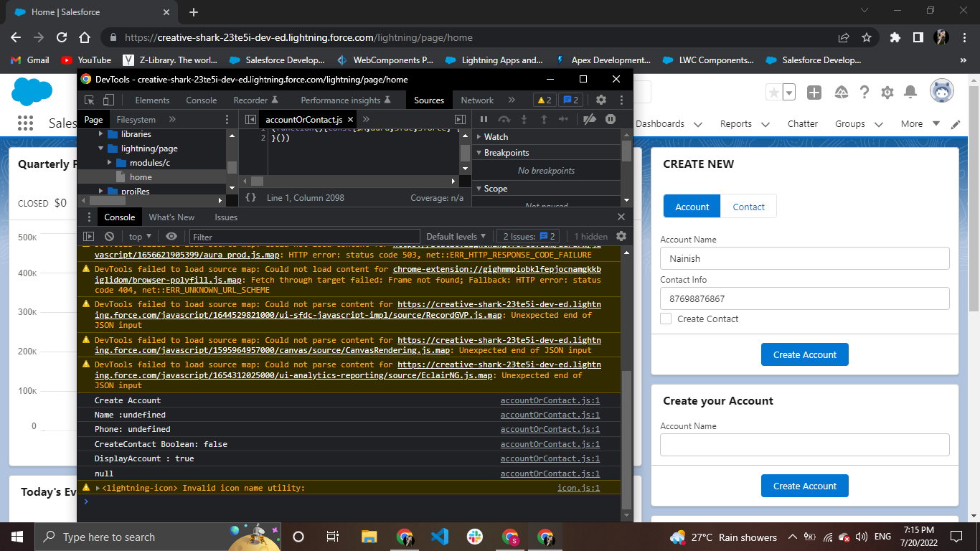980x551 pixels.
Task: Toggle deactivate breakpoints button
Action: pos(589,119)
